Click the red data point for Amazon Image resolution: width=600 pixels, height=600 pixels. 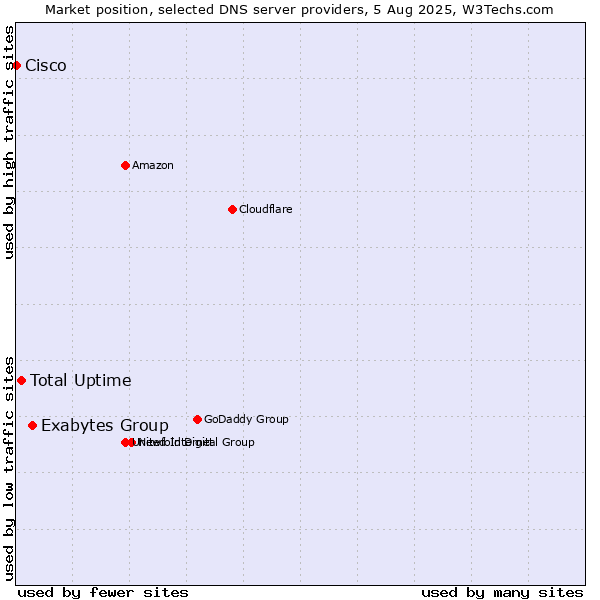click(x=125, y=165)
